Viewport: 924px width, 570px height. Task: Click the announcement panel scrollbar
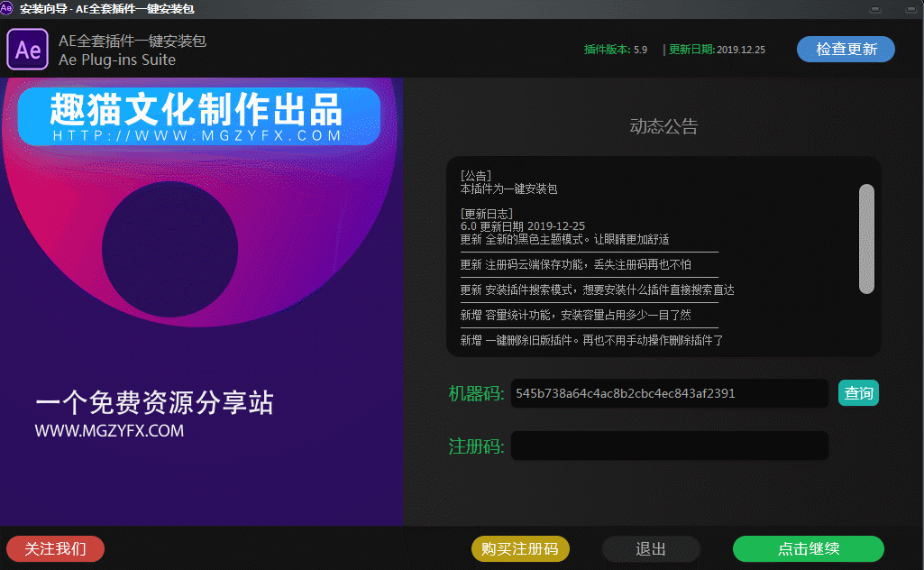tap(866, 239)
